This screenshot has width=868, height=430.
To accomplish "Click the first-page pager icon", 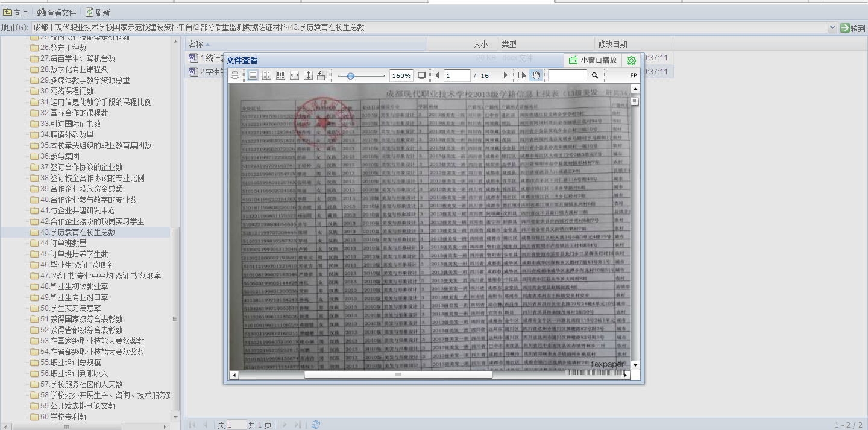I will tap(192, 425).
